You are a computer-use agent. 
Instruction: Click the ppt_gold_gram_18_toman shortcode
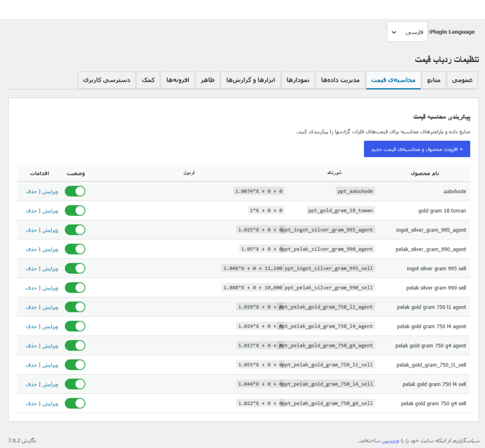(x=340, y=211)
